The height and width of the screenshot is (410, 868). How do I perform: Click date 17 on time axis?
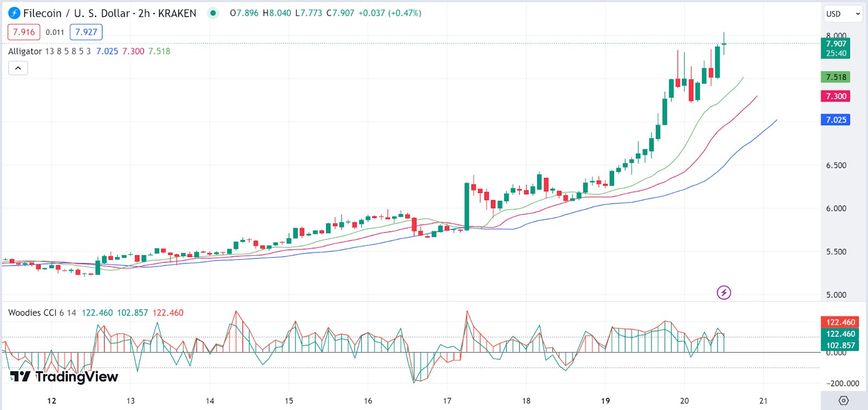447,401
